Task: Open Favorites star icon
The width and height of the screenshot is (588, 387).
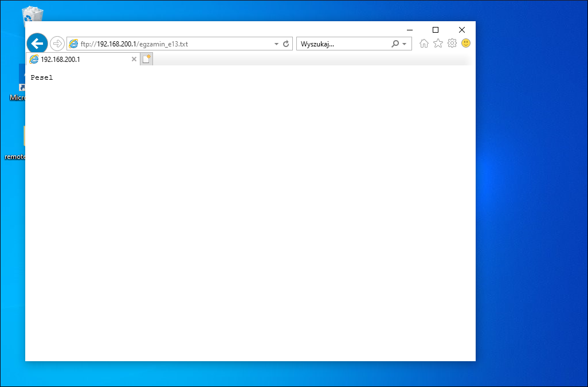Action: coord(438,44)
